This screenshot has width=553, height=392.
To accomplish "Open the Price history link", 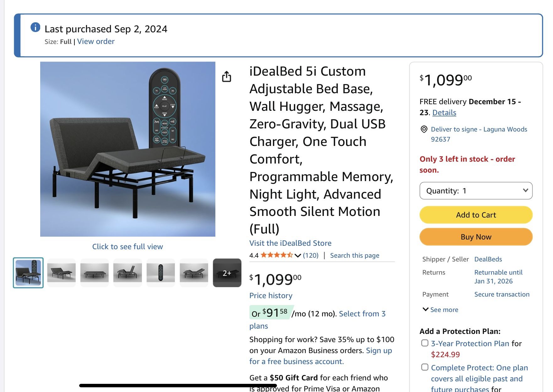I will coord(270,295).
